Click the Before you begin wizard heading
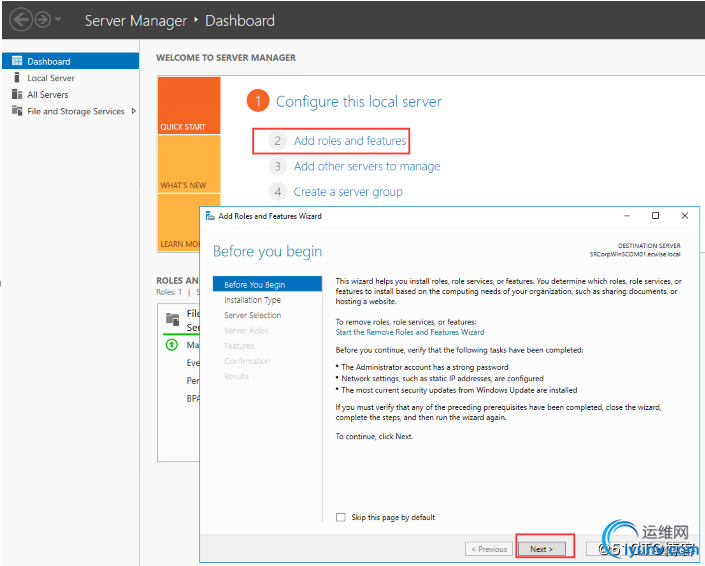 coord(268,251)
